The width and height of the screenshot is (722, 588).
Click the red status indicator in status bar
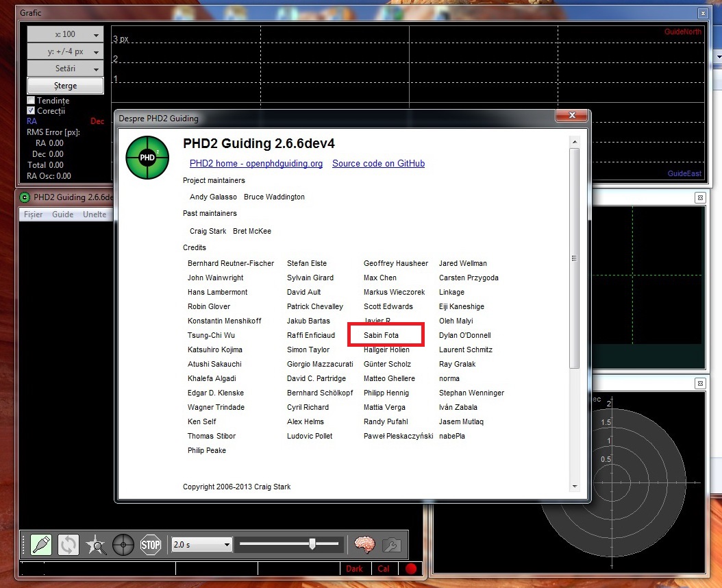411,569
